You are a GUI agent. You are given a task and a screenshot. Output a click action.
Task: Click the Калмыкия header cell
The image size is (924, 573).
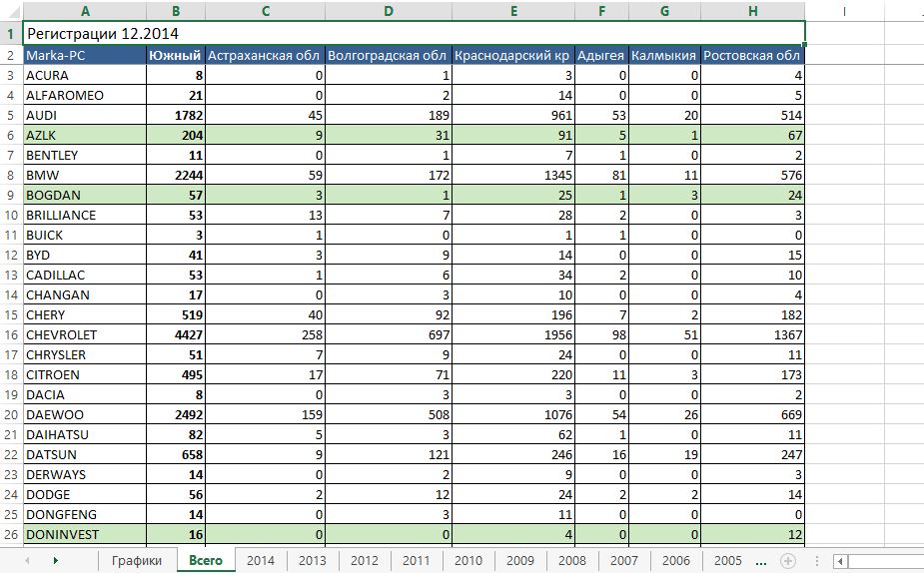[x=664, y=55]
